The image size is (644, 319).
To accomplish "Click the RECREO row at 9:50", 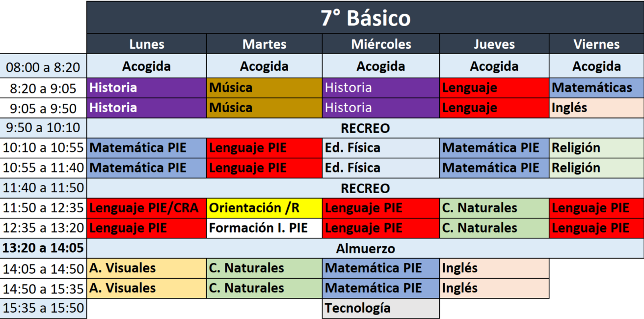I will (365, 128).
